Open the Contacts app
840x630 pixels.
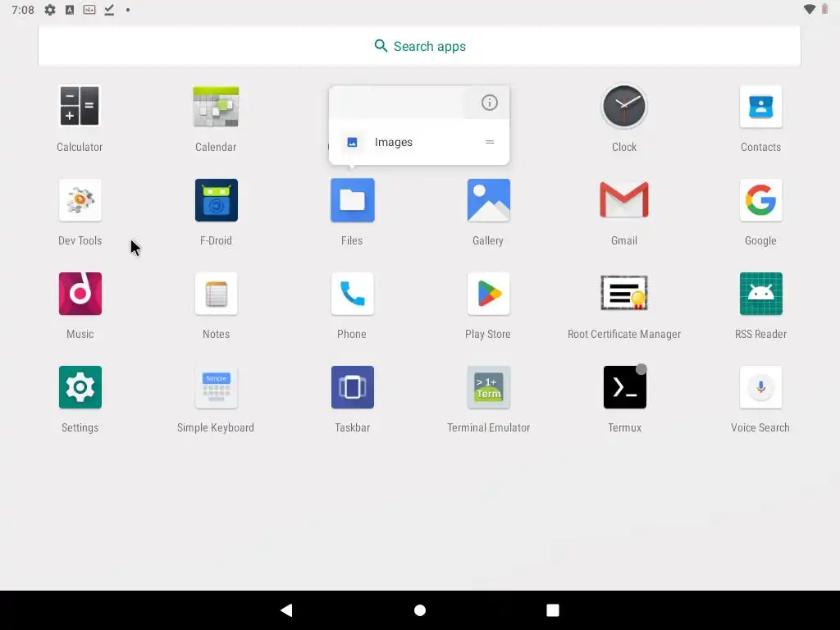pos(760,106)
